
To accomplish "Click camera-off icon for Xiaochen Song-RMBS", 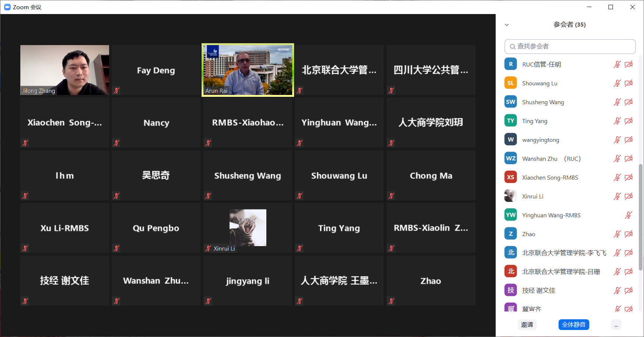I will [628, 178].
